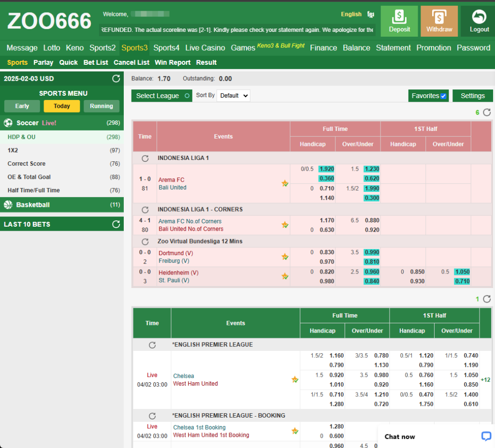Viewport: 495px width, 448px height.
Task: Click Chelsea full time handicap odds 1.160
Action: pyautogui.click(x=336, y=356)
